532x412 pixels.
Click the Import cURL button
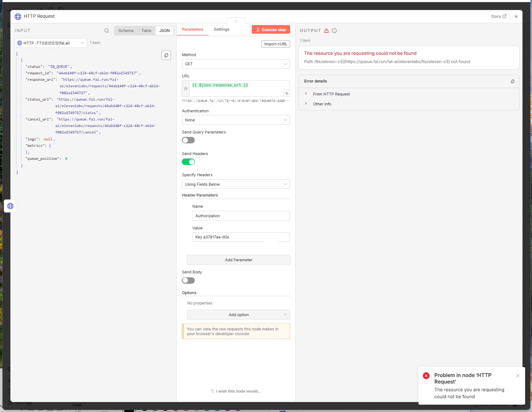(x=275, y=44)
